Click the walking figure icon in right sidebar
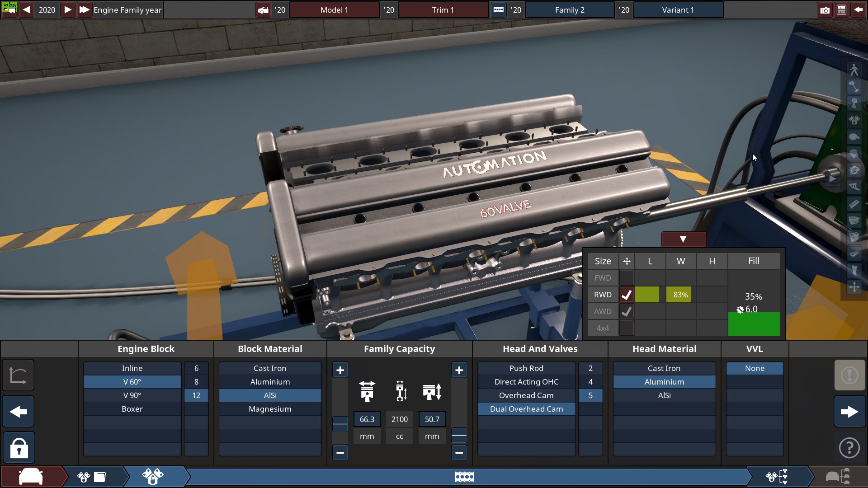Viewport: 868px width, 488px height. [854, 70]
